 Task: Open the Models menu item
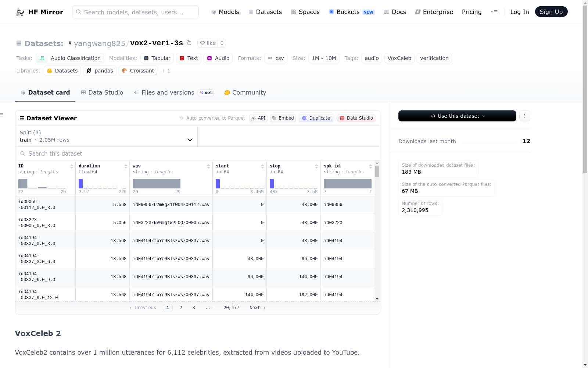225,12
